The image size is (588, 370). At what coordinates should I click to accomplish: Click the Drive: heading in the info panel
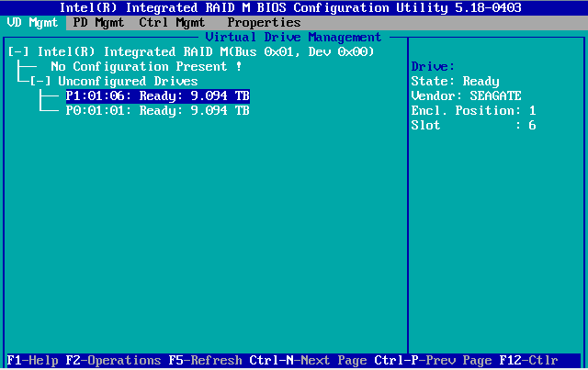point(433,67)
